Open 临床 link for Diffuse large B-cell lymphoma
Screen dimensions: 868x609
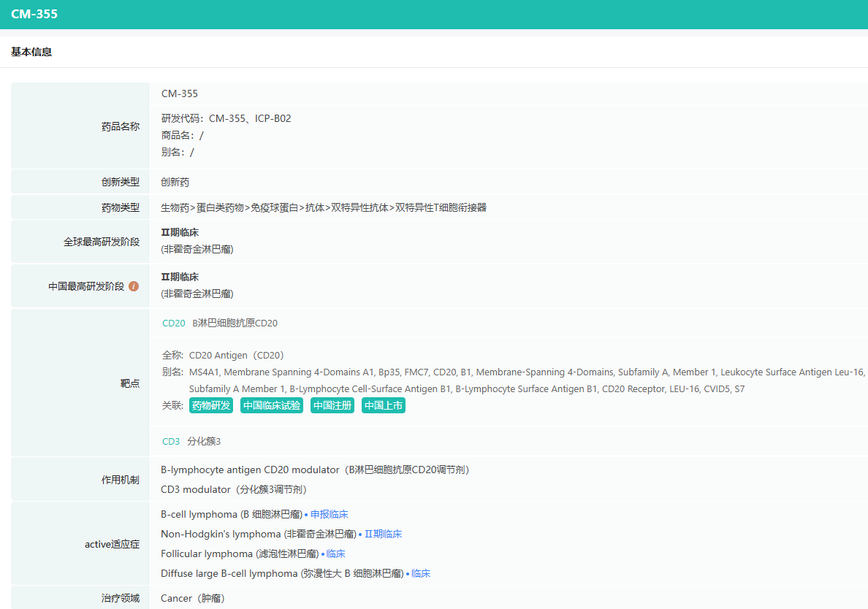(x=420, y=573)
